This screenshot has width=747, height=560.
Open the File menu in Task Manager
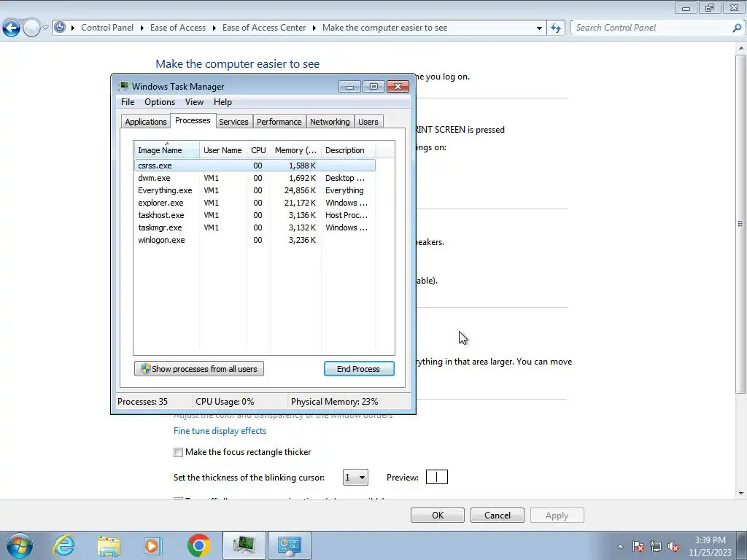(128, 102)
